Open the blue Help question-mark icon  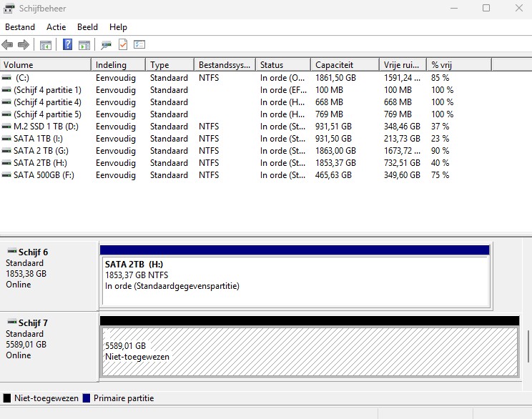click(67, 44)
